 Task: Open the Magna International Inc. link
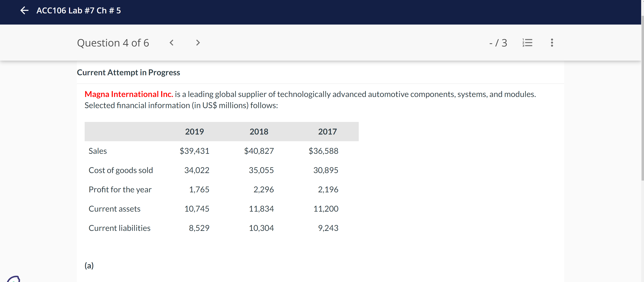129,94
